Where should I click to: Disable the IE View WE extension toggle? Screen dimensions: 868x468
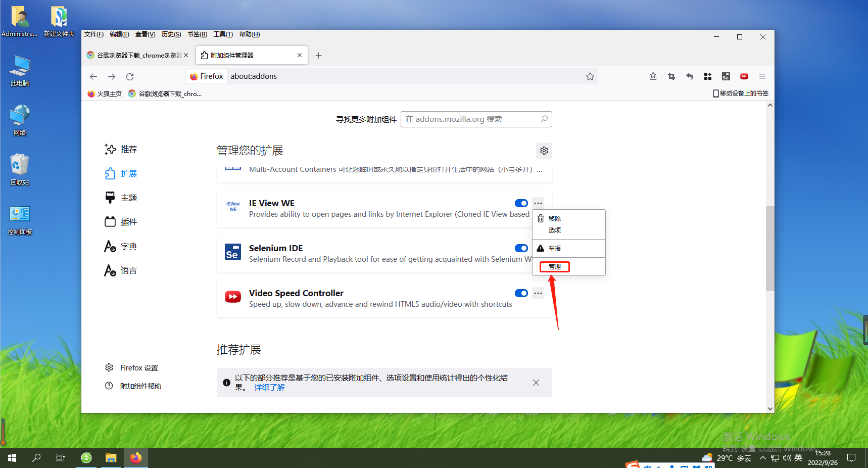(x=521, y=203)
